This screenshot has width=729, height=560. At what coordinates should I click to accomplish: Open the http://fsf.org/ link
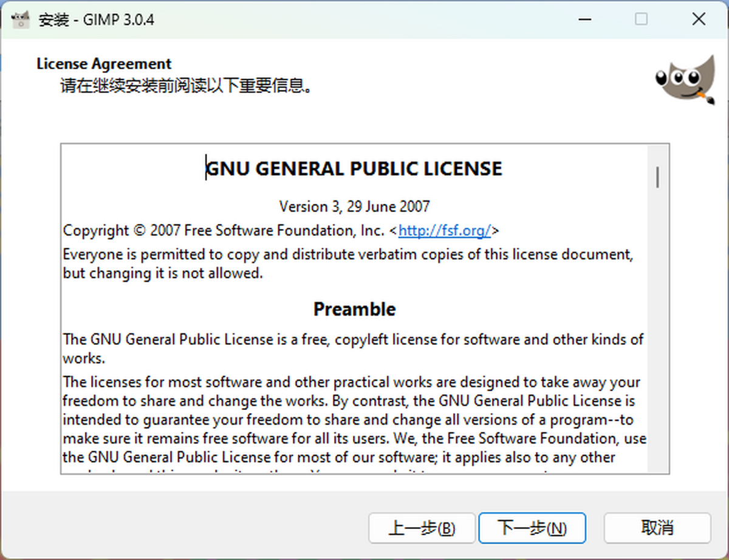[444, 231]
